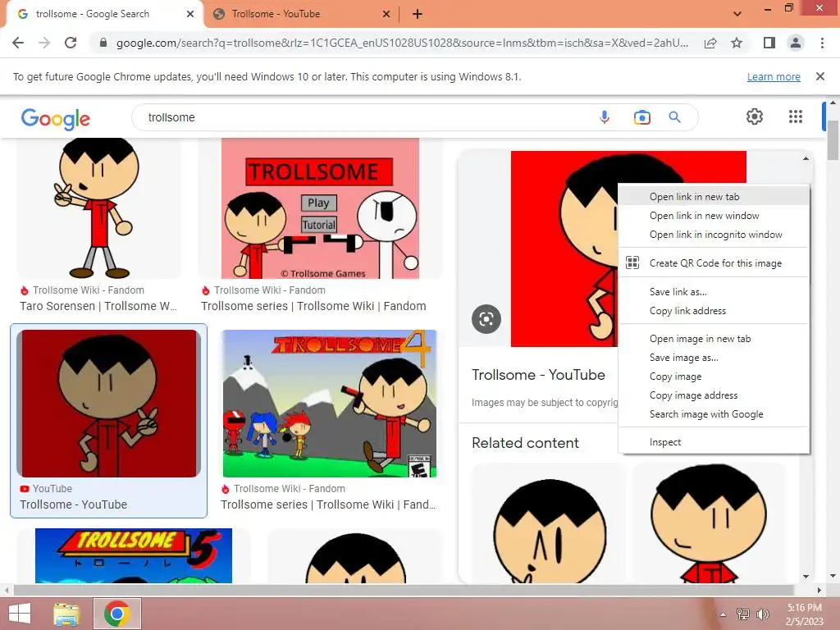Image resolution: width=840 pixels, height=630 pixels.
Task: Start voice search with microphone
Action: [x=605, y=117]
